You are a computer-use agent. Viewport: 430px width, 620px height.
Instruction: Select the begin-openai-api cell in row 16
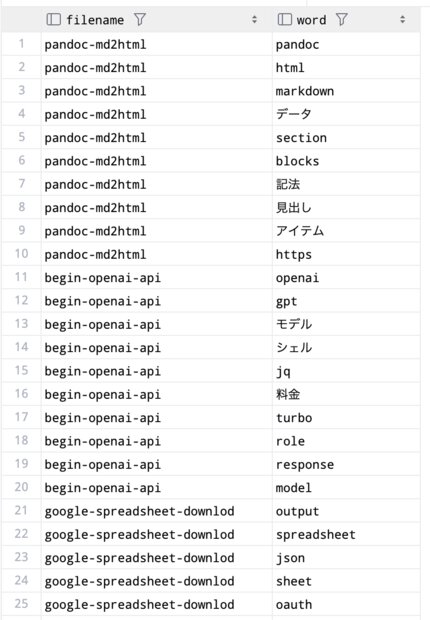coord(157,394)
